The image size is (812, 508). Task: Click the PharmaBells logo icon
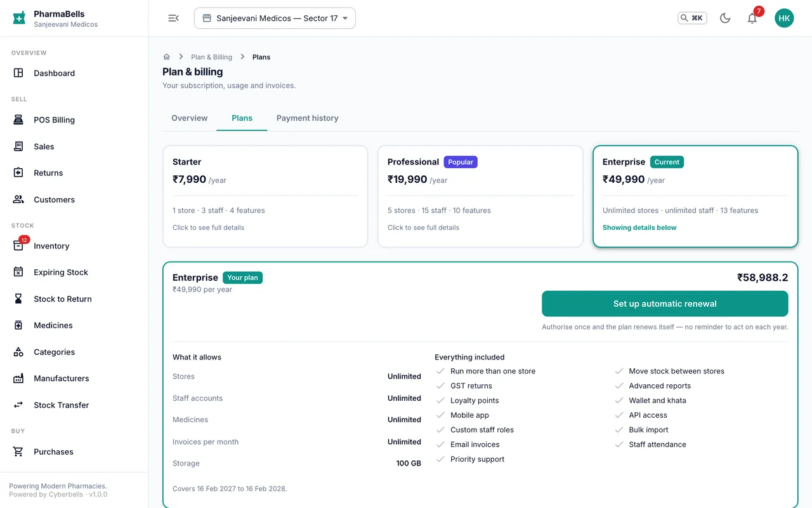19,18
